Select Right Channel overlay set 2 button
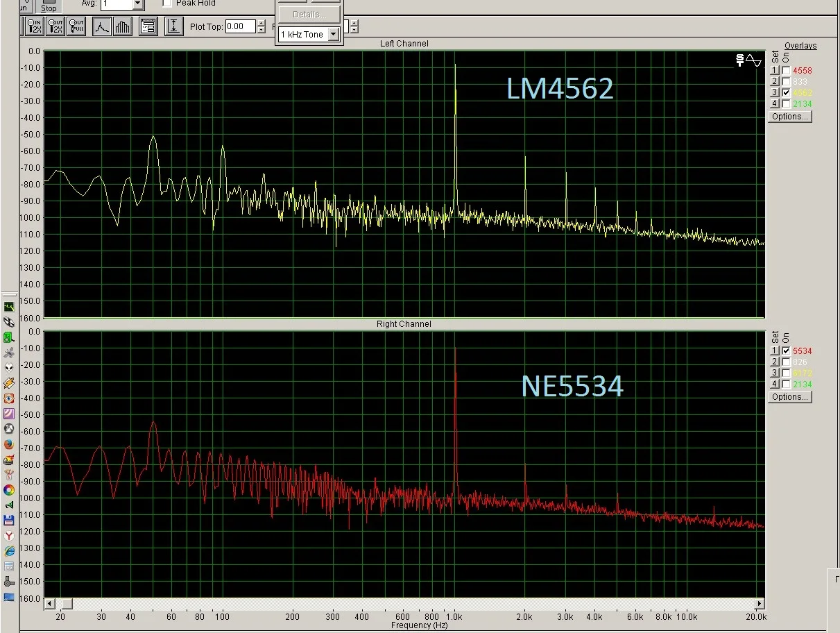 775,362
